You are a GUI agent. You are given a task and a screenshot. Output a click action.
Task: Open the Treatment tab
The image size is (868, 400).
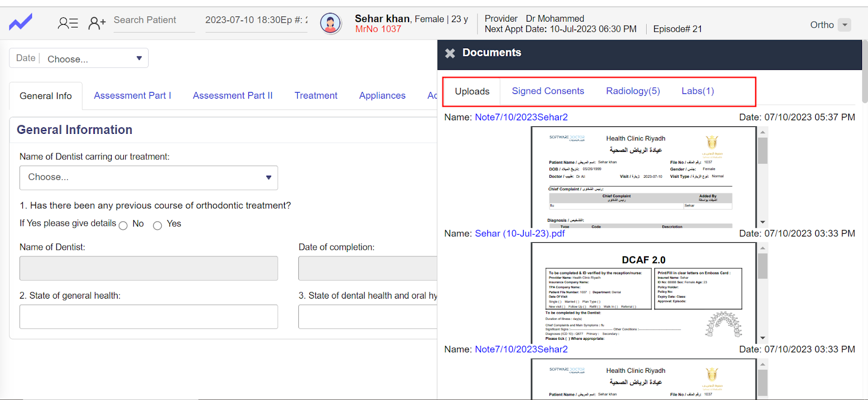316,95
